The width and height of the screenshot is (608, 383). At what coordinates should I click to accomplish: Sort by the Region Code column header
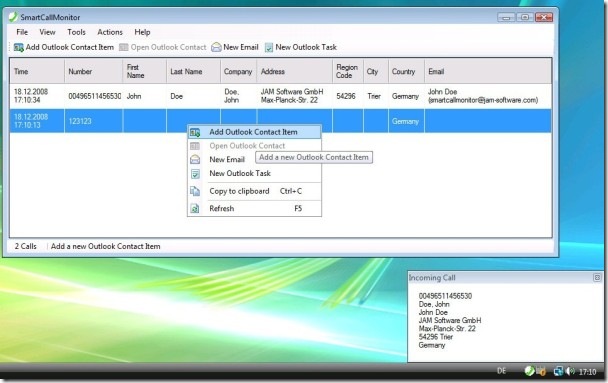(348, 71)
